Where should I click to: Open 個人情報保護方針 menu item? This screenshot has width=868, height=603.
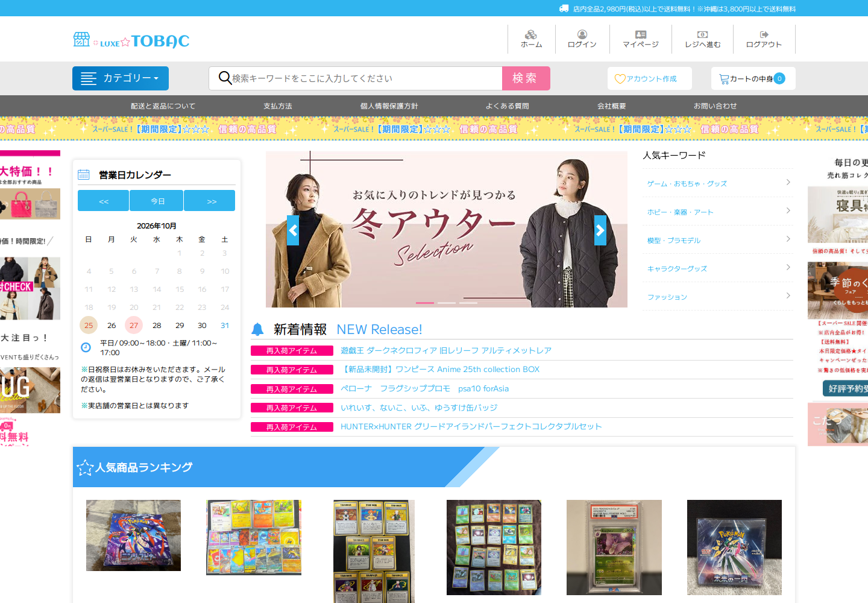(x=389, y=106)
